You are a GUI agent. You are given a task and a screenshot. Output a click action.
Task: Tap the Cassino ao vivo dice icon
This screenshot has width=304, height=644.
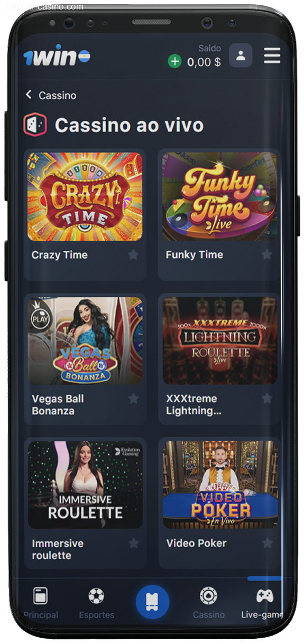coord(35,125)
